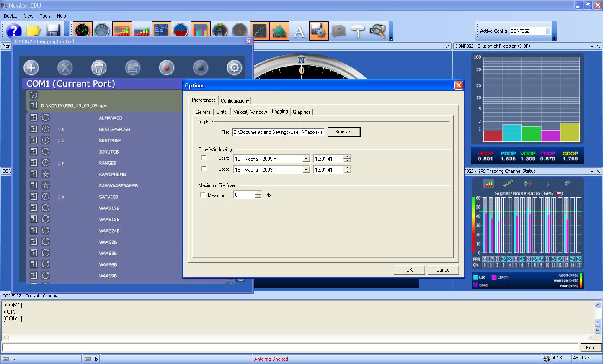Toggle the clock trigger icon for SATVISB
The image size is (604, 364).
(46, 197)
